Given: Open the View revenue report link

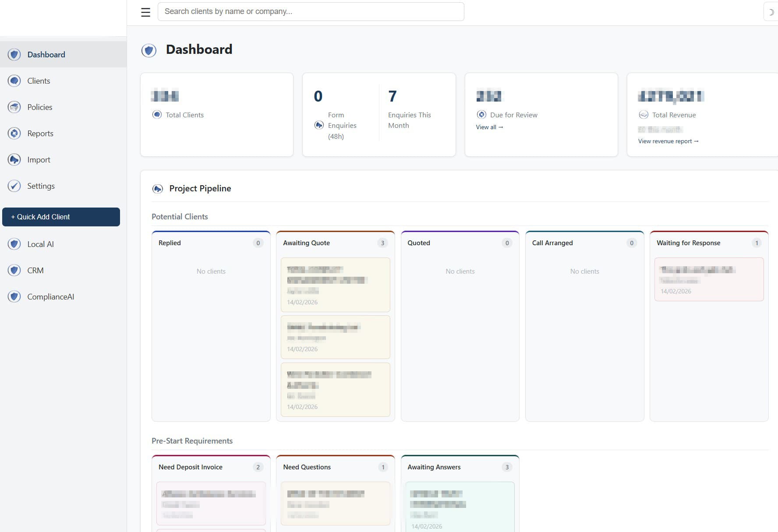Looking at the screenshot, I should (x=668, y=141).
